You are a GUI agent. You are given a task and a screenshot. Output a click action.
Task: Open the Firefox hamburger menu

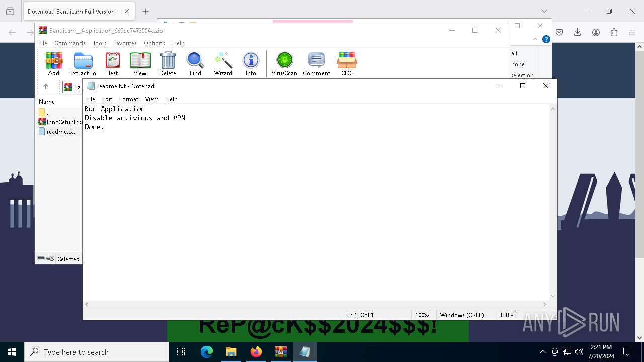632,32
